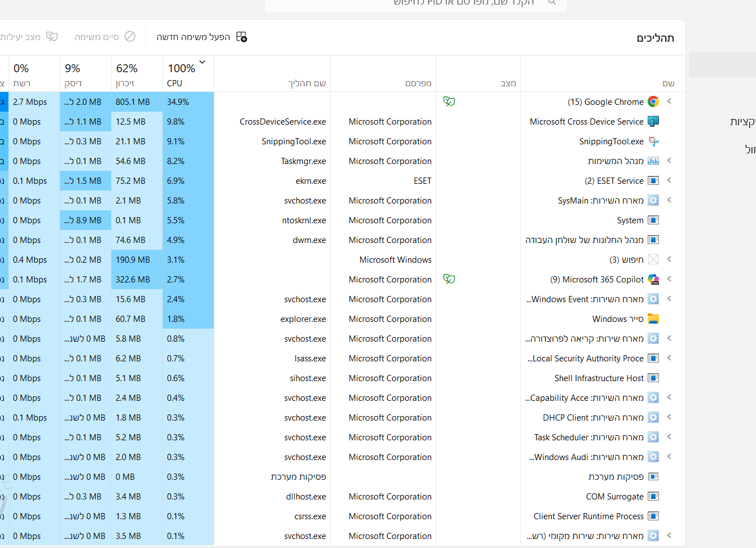Click the Task Scheduler service gear icon

pos(653,437)
